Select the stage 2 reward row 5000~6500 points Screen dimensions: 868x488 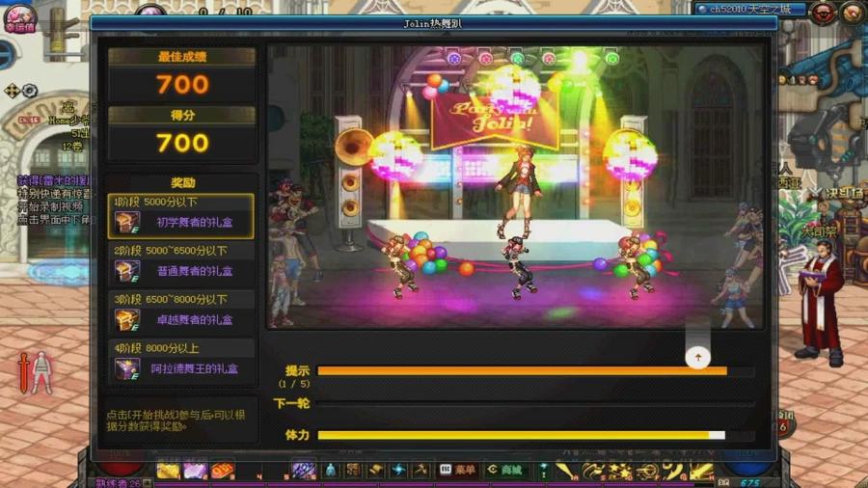coord(181,265)
